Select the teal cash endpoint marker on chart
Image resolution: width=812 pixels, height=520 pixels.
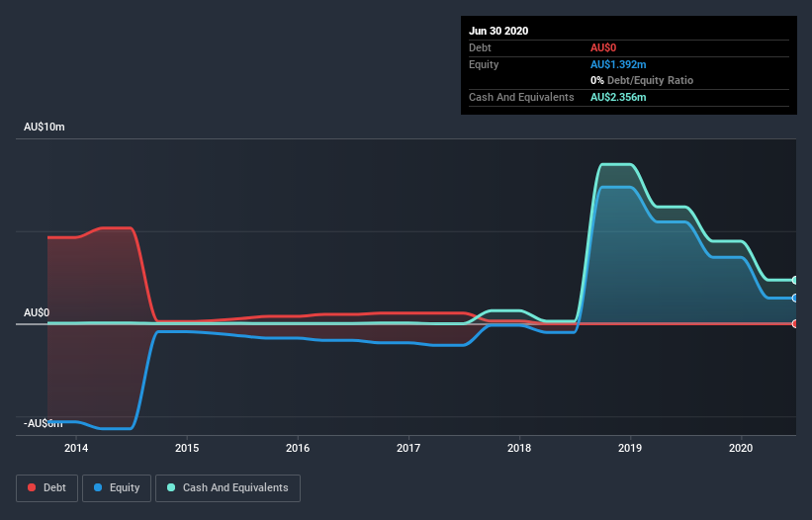pos(795,280)
